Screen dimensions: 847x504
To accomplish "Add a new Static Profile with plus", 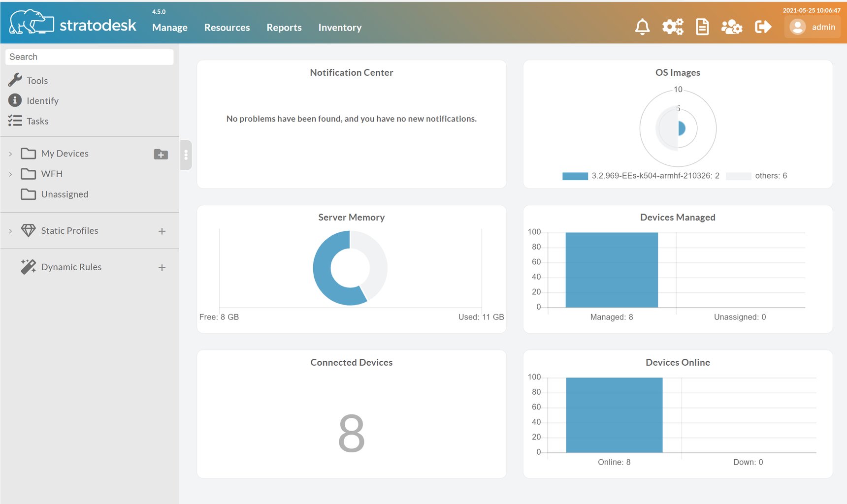I will pos(162,231).
